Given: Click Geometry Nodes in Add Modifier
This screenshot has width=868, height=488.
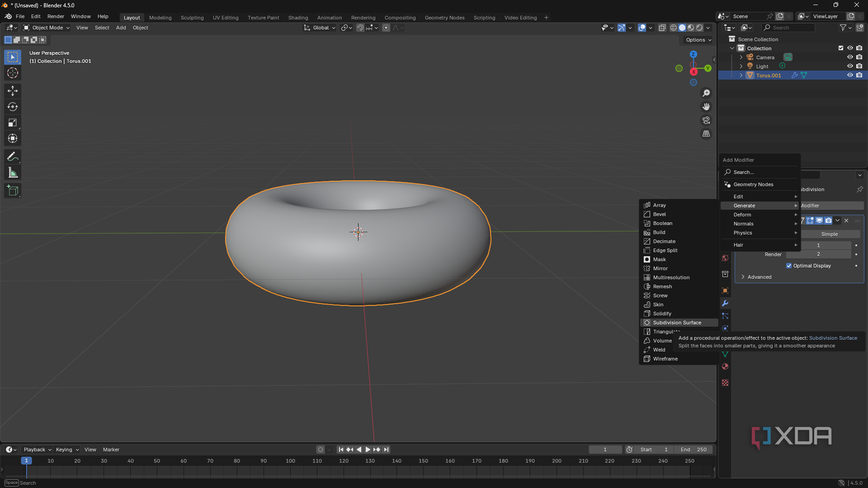Looking at the screenshot, I should (760, 184).
